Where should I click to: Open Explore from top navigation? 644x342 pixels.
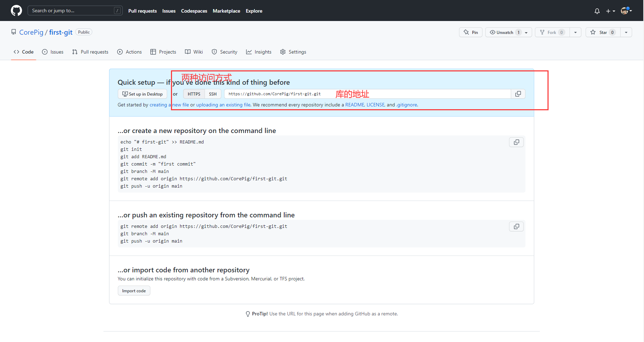[254, 11]
